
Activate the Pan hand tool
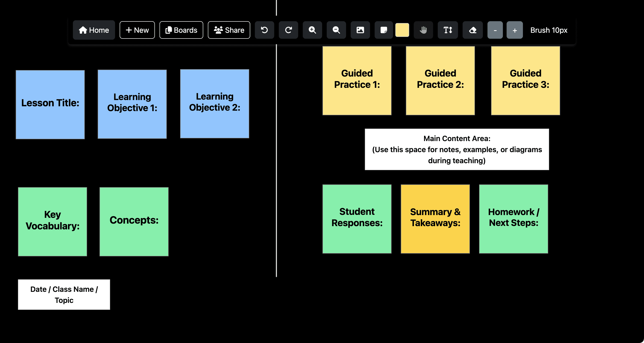coord(424,30)
